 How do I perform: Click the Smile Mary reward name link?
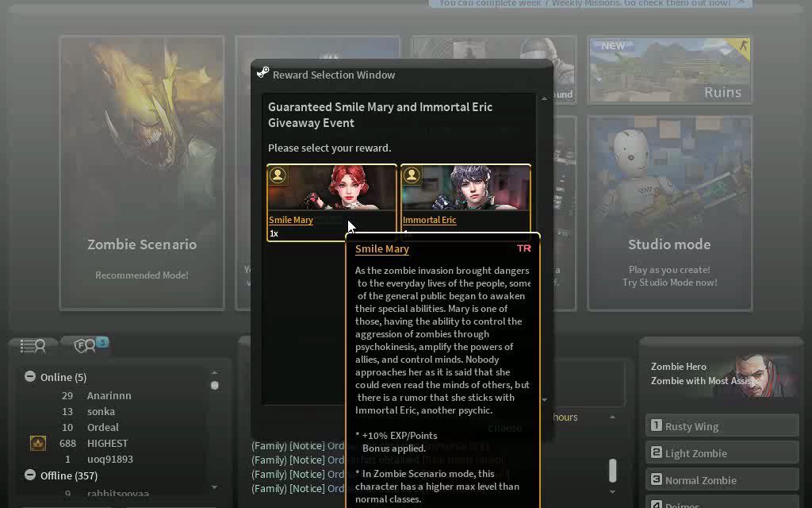click(x=291, y=220)
